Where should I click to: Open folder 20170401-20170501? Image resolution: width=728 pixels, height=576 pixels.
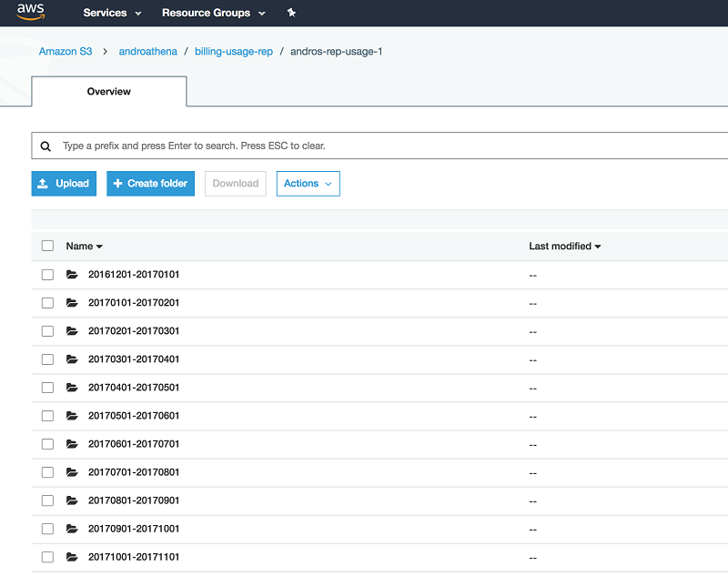[134, 388]
